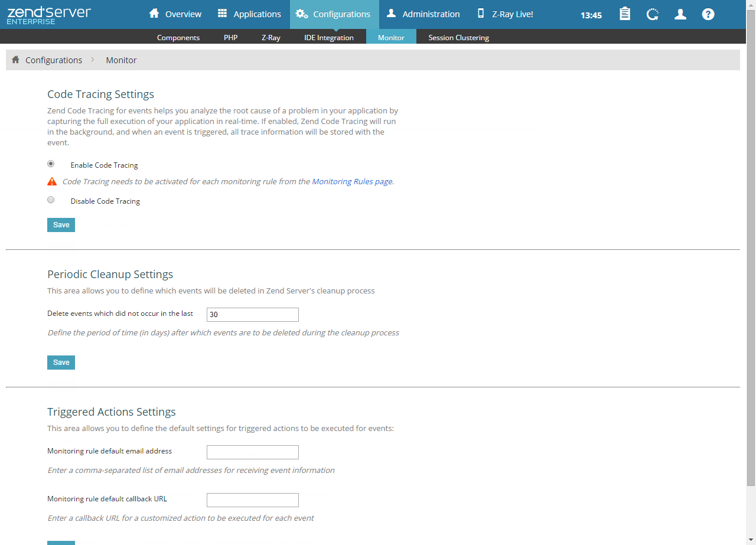The image size is (756, 545).
Task: Open the Overview menu
Action: pos(175,14)
